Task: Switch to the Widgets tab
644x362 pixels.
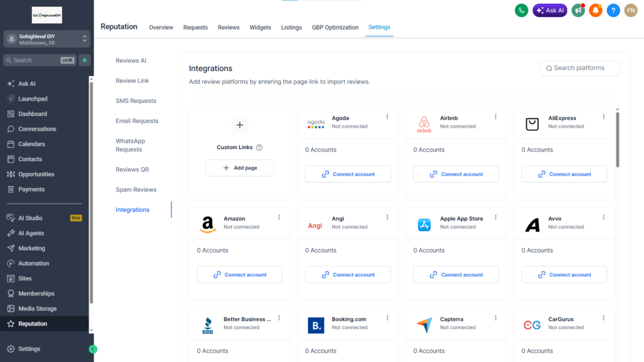Action: click(260, 28)
